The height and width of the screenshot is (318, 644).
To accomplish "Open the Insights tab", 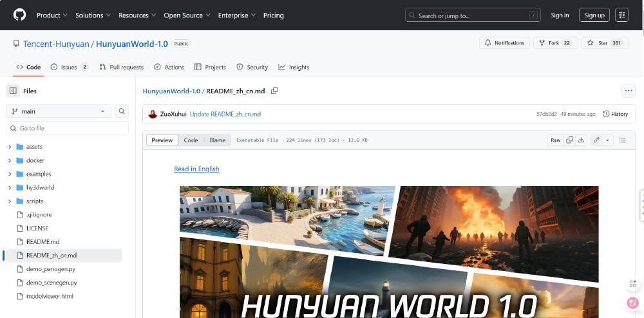I will point(294,67).
